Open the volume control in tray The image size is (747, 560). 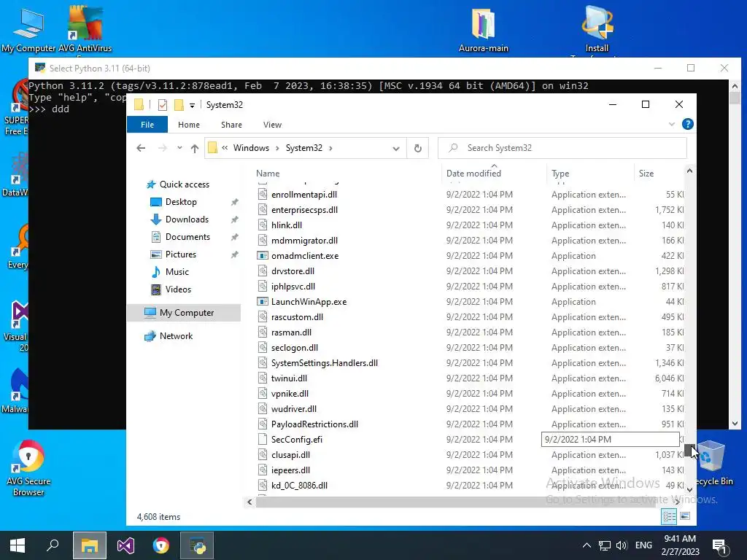[622, 545]
